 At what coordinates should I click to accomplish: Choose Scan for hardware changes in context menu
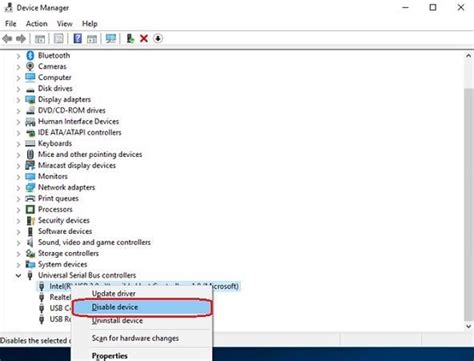[x=142, y=338]
